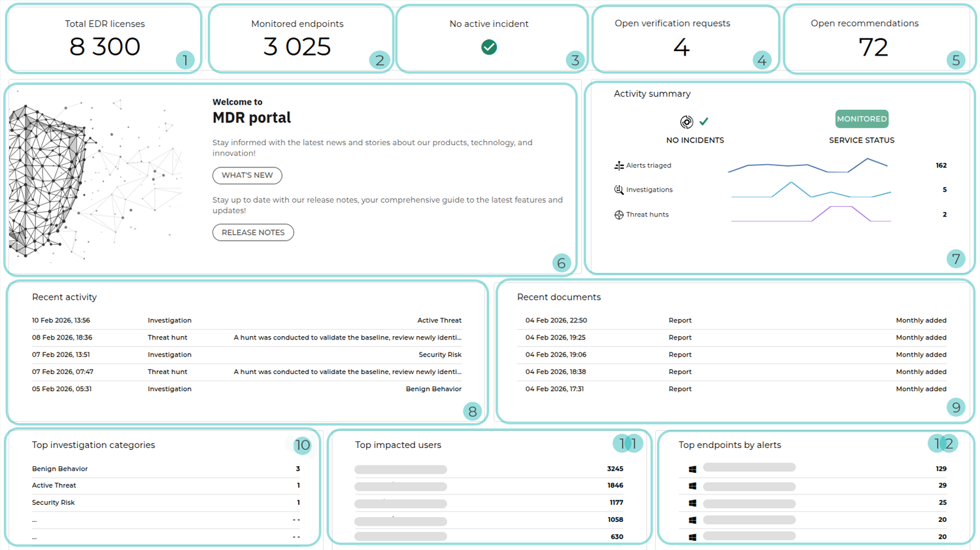Click the MONITORED service status badge
The width and height of the screenshot is (980, 550).
click(862, 119)
